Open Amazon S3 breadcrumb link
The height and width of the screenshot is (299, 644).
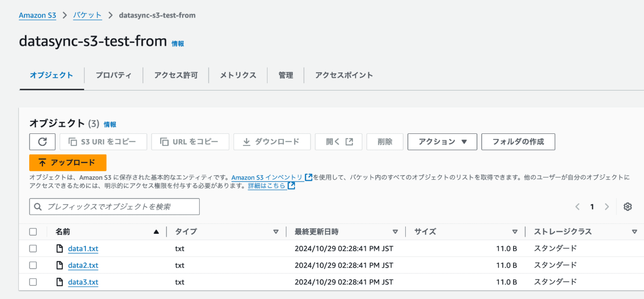(x=37, y=15)
